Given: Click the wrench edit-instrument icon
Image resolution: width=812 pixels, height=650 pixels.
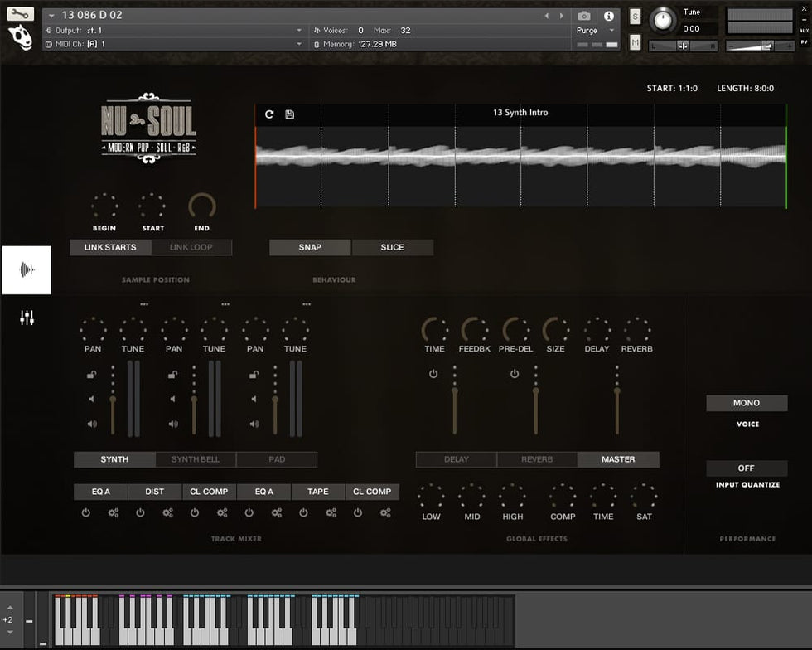Looking at the screenshot, I should point(20,14).
